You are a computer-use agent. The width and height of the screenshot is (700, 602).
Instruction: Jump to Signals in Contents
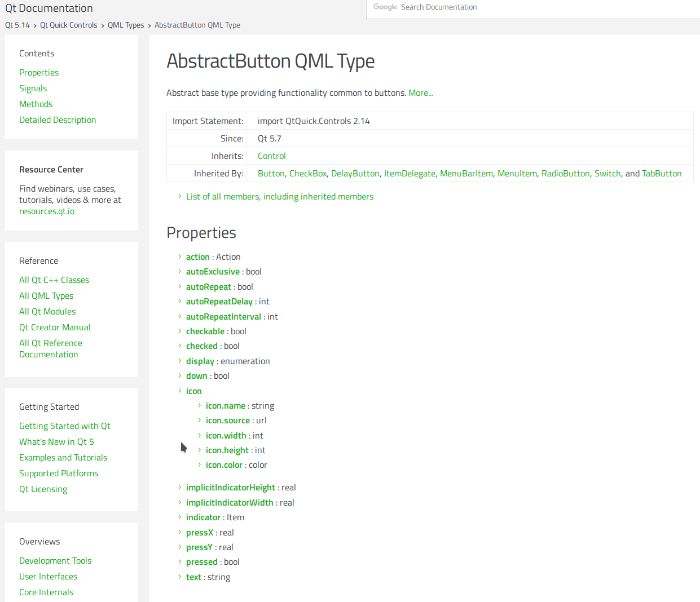pyautogui.click(x=33, y=88)
